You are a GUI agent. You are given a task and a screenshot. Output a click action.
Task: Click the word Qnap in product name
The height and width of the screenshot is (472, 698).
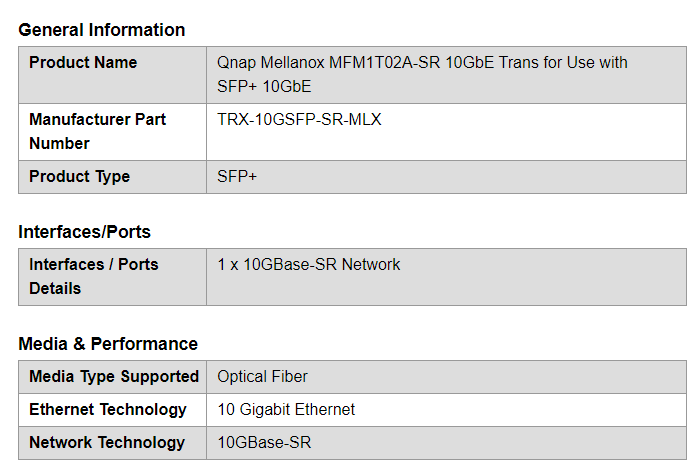(x=234, y=63)
